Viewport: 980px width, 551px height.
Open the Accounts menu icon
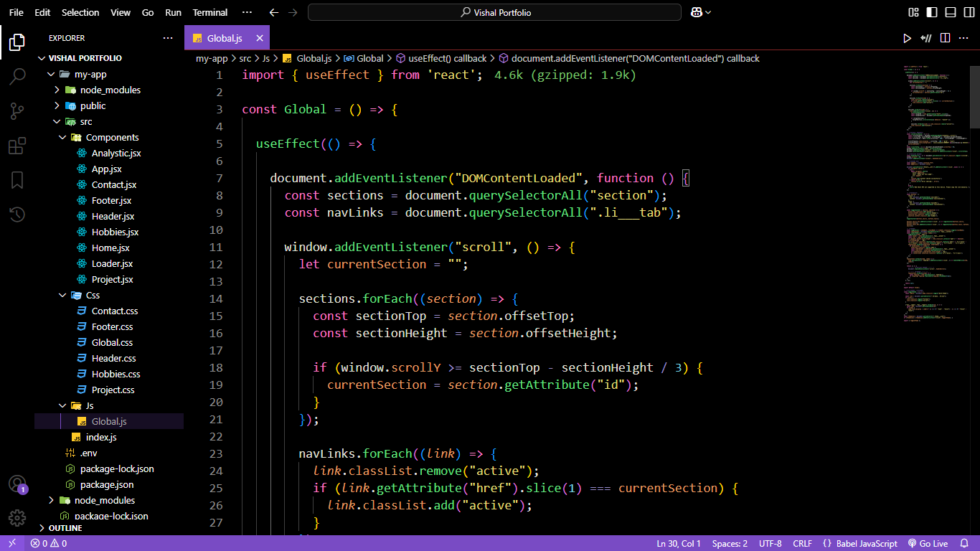pyautogui.click(x=17, y=484)
